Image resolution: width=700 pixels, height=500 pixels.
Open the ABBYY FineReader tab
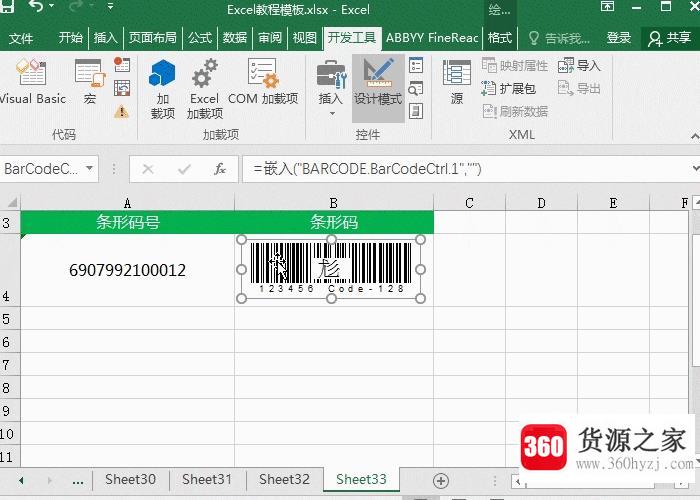432,38
